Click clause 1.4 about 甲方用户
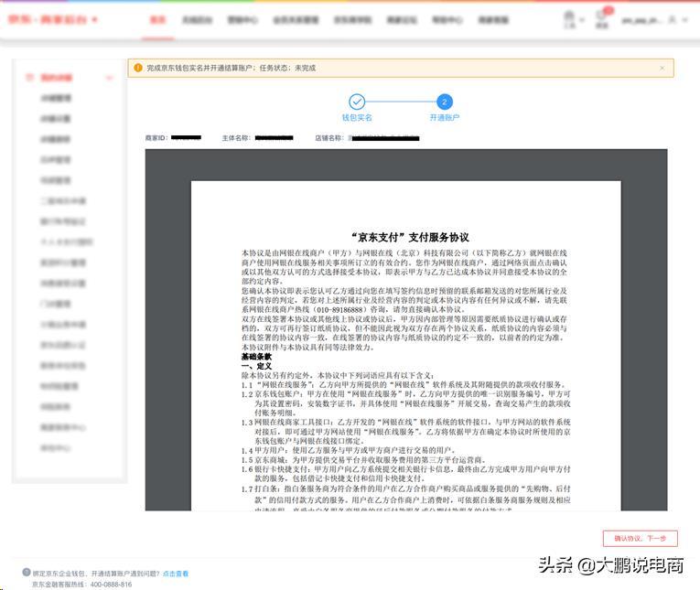This screenshot has height=590, width=700. (x=349, y=450)
